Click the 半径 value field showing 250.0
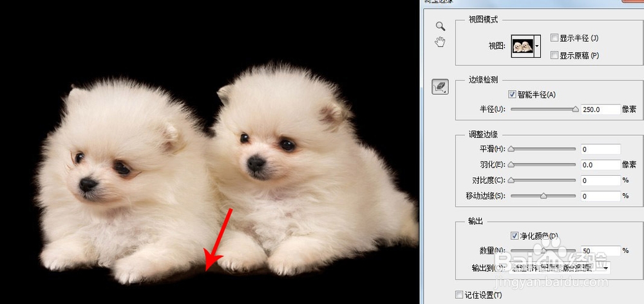 tap(600, 109)
